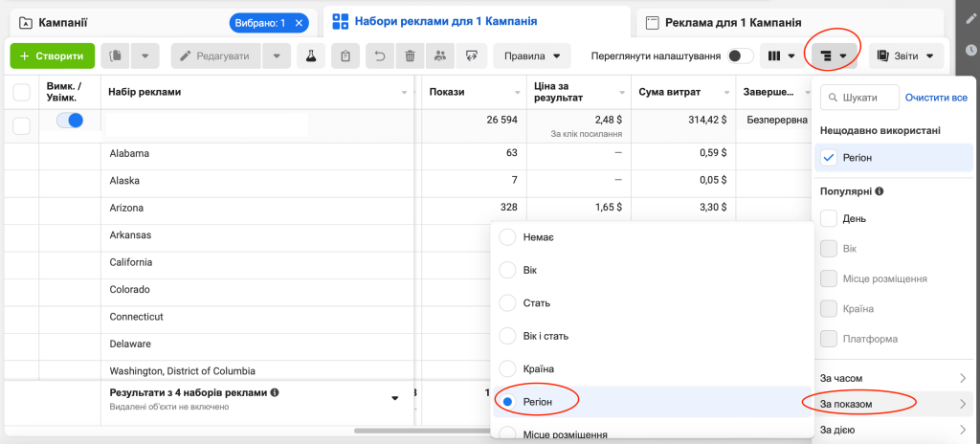Select the Вік і стать radio option
The height and width of the screenshot is (444, 980).
tap(507, 336)
